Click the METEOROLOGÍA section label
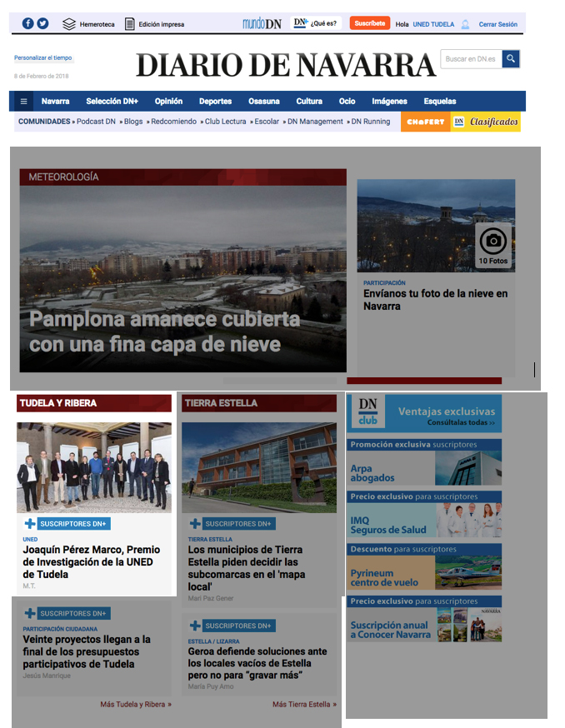 tap(63, 177)
